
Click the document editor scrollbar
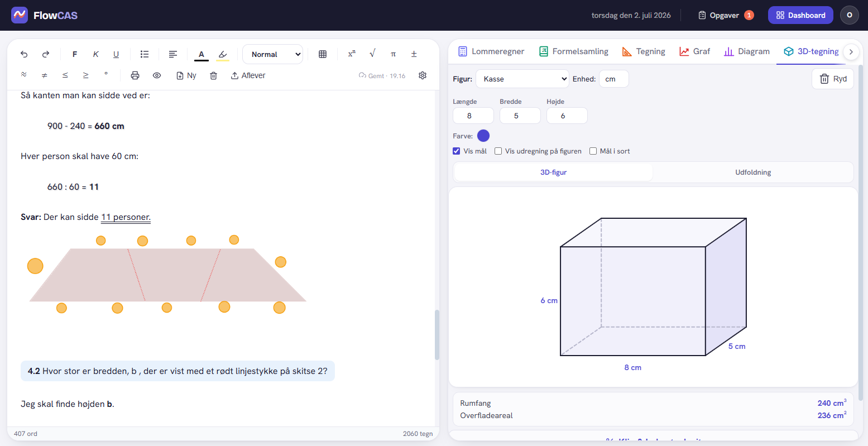[x=437, y=334]
